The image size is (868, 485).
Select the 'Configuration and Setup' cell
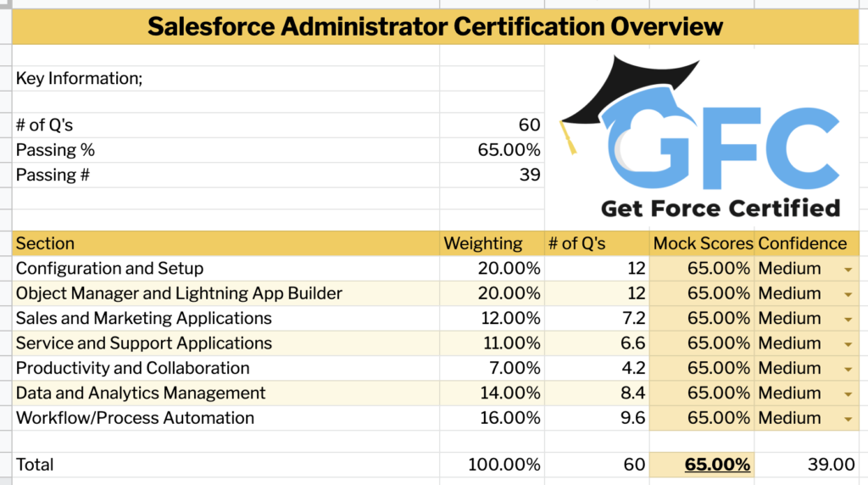pos(225,269)
